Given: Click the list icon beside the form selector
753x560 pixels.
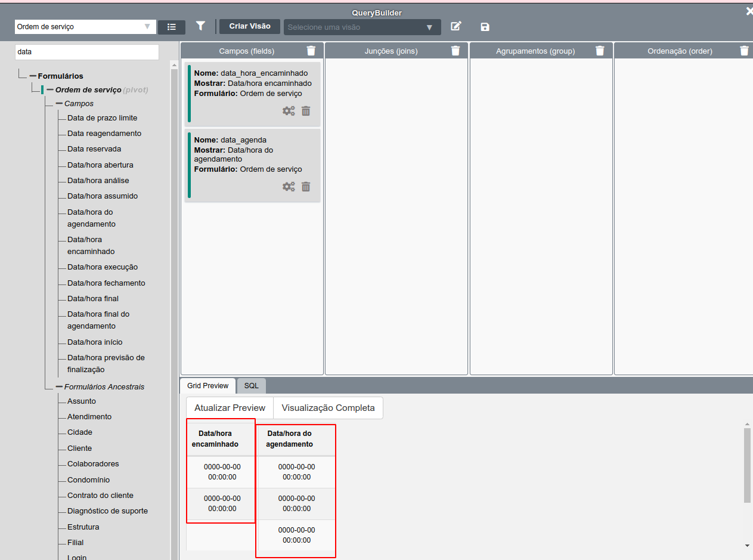Looking at the screenshot, I should pos(171,26).
